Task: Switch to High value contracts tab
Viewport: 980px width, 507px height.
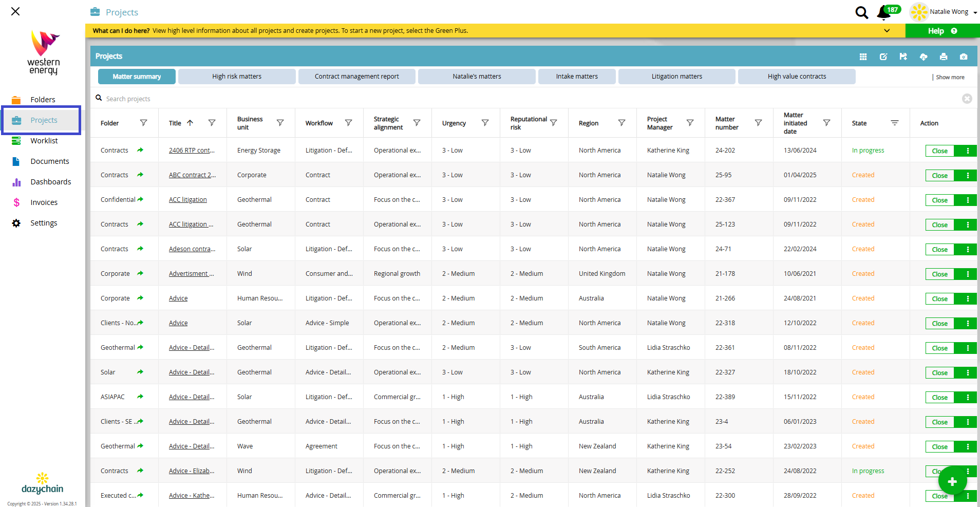Action: coord(797,77)
